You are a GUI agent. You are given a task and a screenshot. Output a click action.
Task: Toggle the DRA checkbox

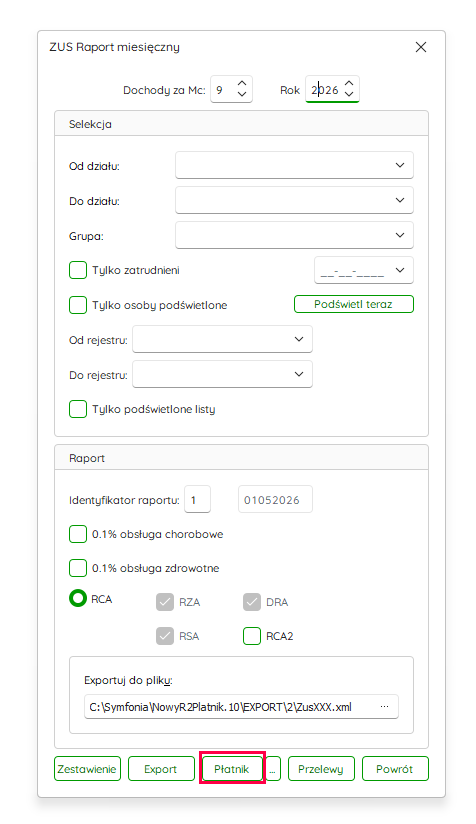(x=252, y=602)
